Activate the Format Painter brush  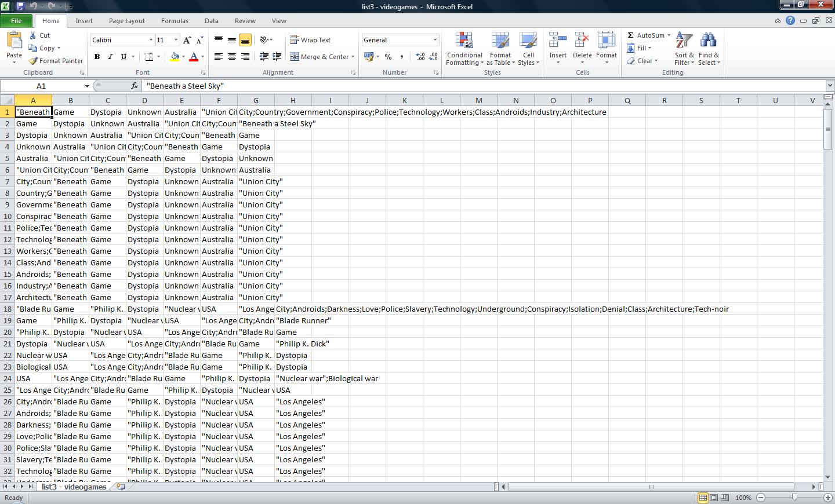point(56,61)
